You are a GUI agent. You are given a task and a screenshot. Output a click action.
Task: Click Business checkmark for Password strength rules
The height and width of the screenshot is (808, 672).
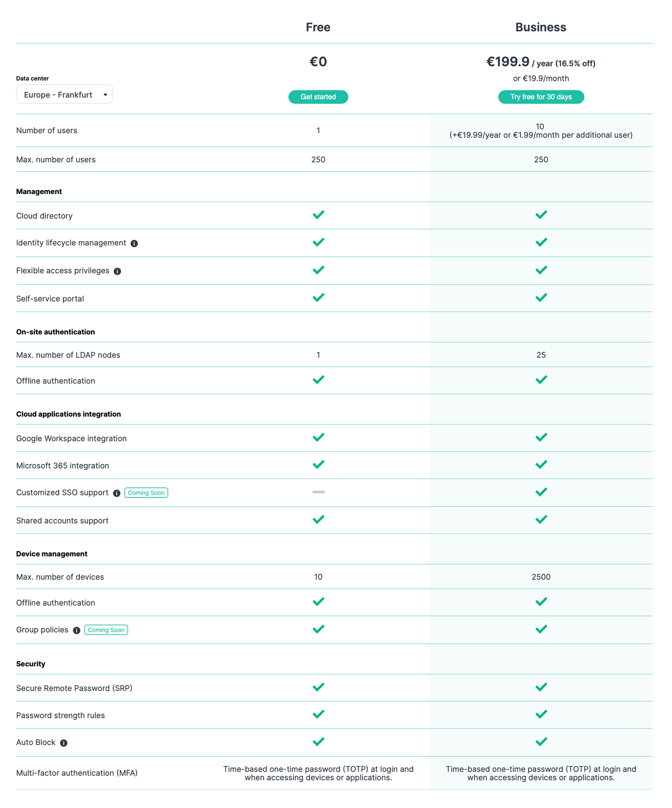(541, 714)
